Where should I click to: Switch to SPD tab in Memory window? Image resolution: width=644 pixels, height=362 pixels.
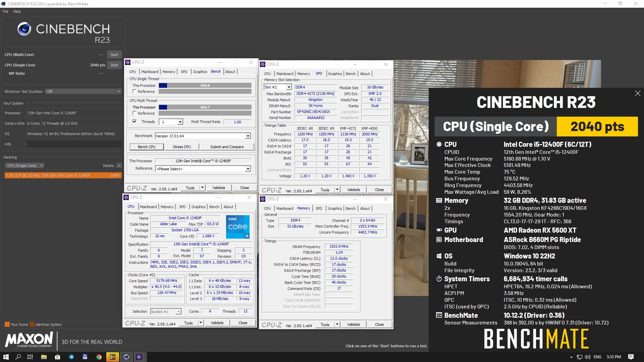click(x=319, y=208)
